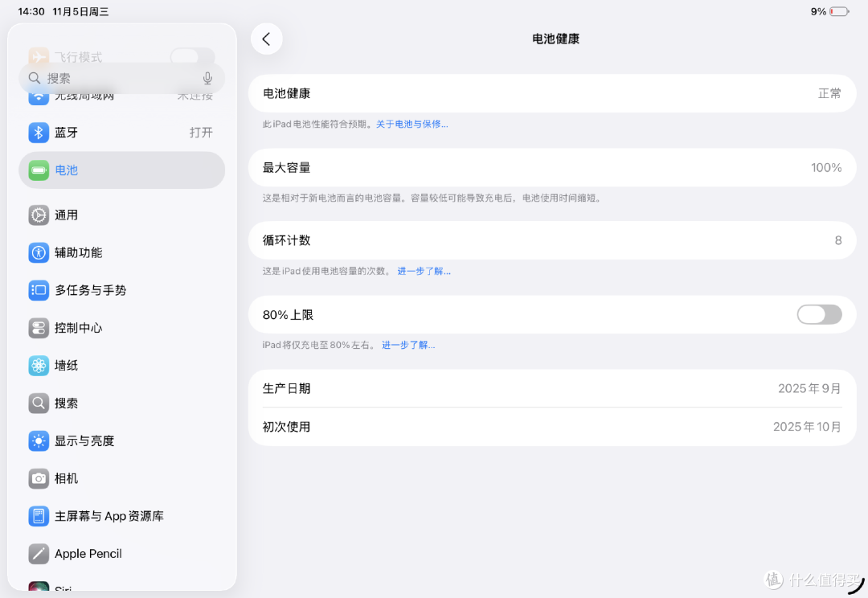
Task: Click the 电池健康 page title
Action: pyautogui.click(x=556, y=39)
